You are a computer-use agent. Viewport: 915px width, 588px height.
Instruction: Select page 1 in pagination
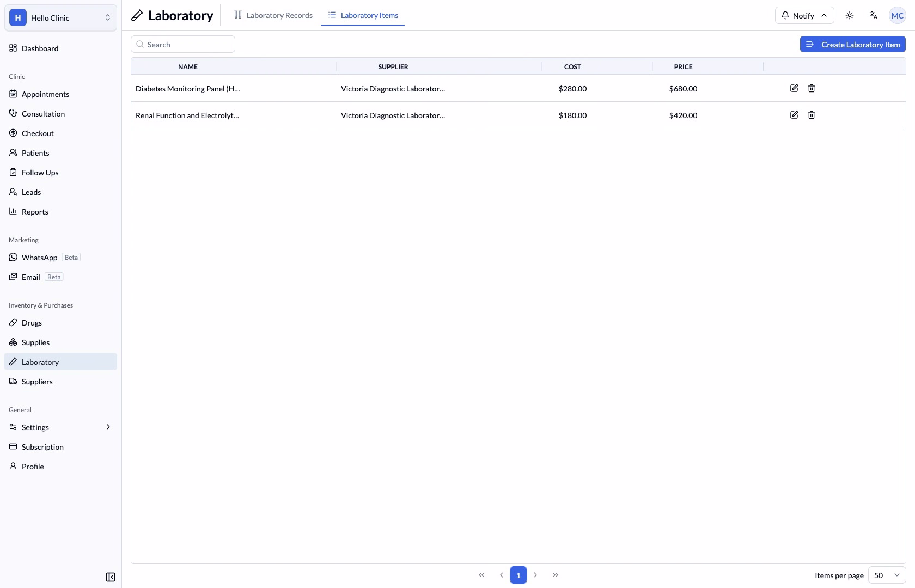click(518, 575)
